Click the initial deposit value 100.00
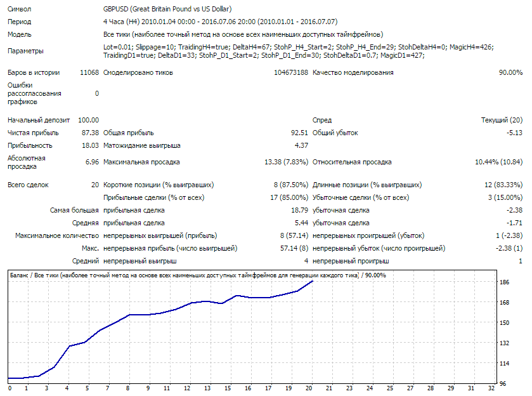Image resolution: width=532 pixels, height=396 pixels. [88, 120]
